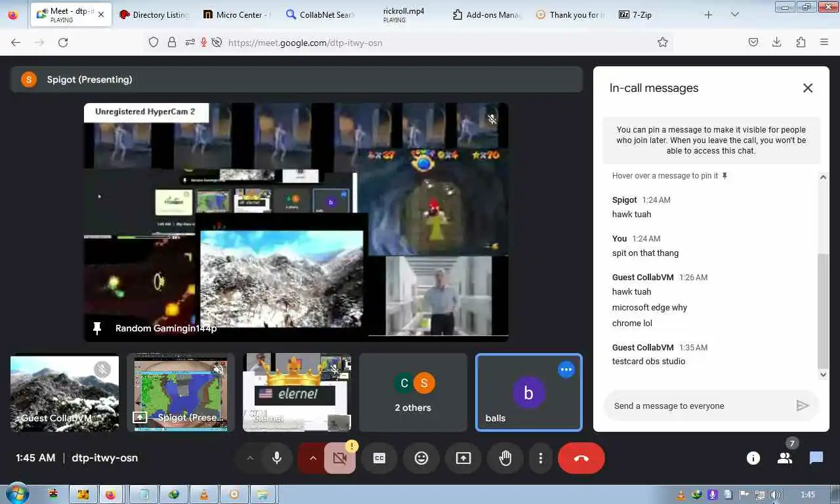Open a new browser tab

(x=708, y=14)
